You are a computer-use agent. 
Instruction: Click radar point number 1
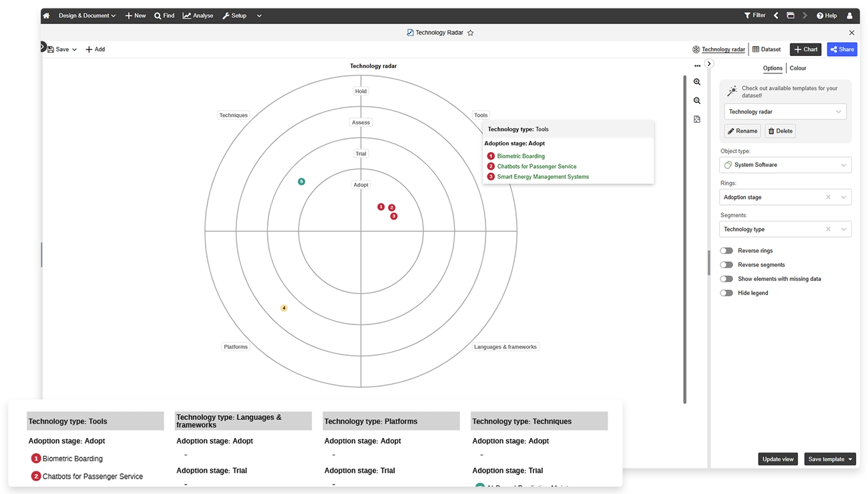(x=381, y=207)
